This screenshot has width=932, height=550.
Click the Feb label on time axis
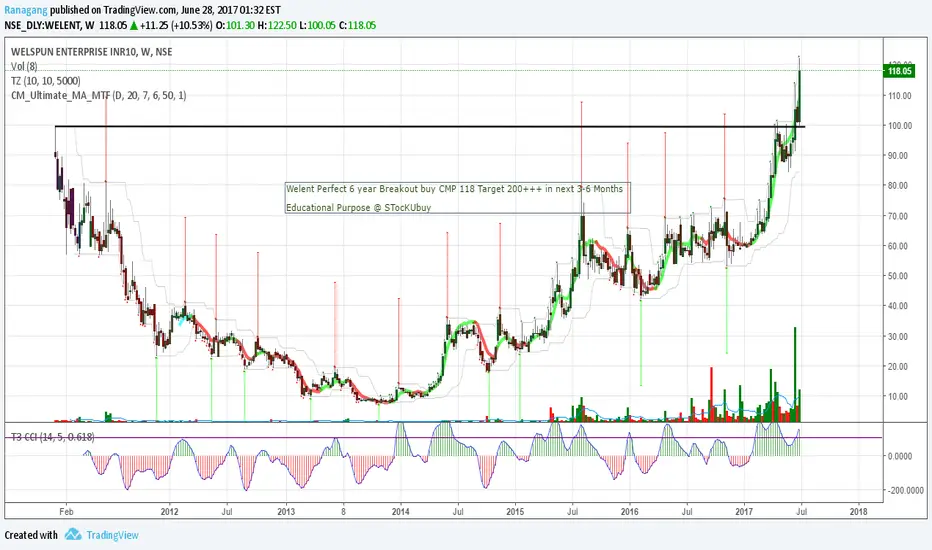pos(67,511)
